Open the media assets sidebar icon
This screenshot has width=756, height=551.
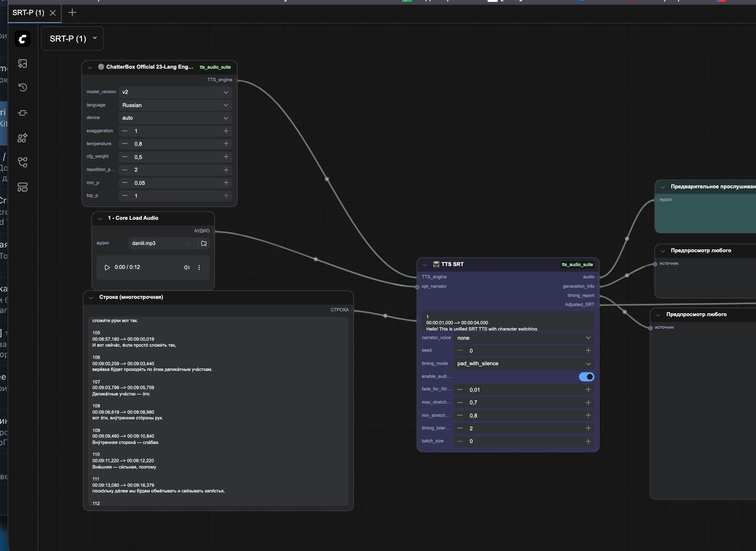(22, 64)
